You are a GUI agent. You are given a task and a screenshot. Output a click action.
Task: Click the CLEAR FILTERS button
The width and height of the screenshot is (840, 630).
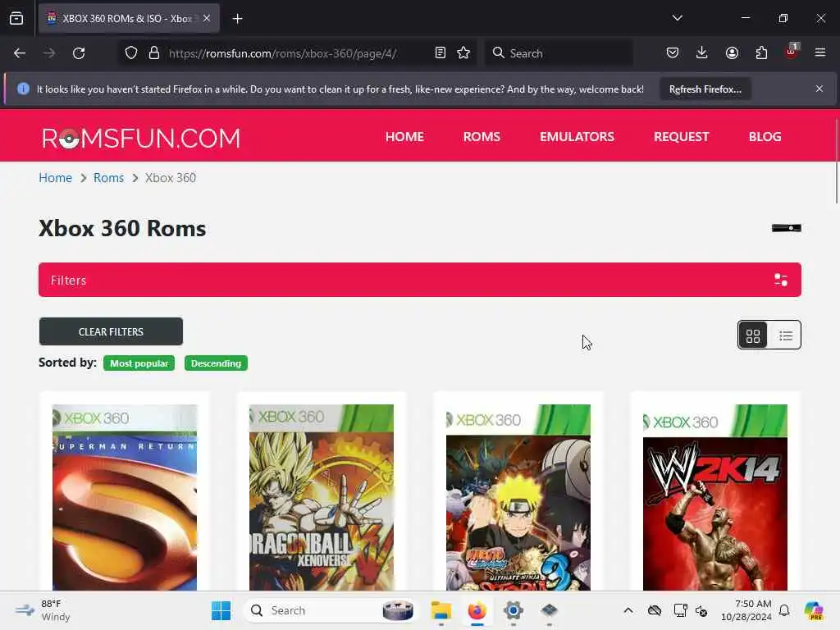tap(111, 331)
